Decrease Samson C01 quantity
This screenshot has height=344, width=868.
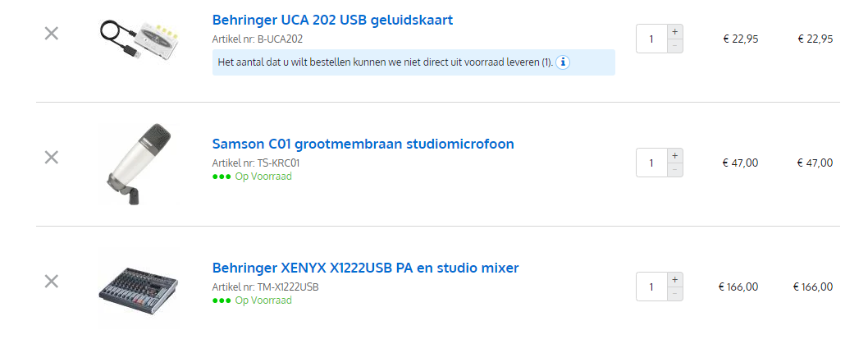tap(675, 170)
